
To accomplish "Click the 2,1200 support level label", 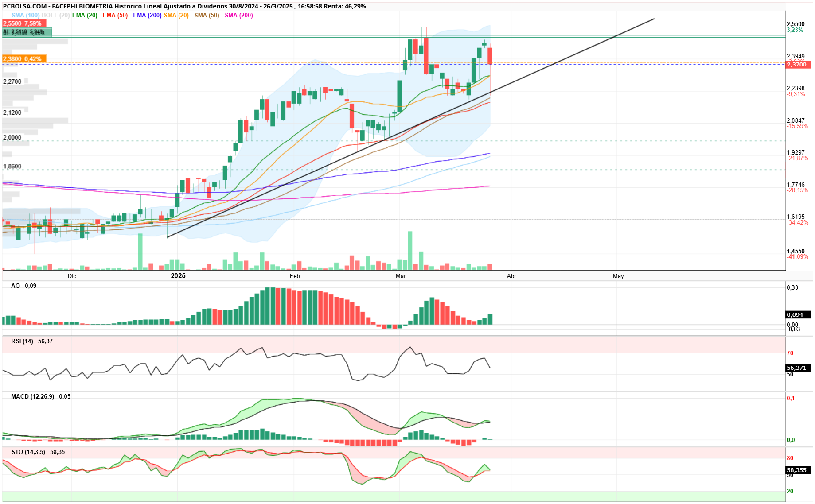I will click(12, 113).
